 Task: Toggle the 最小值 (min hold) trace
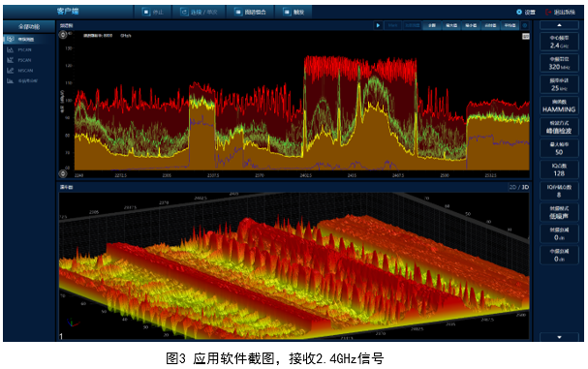[x=471, y=25]
